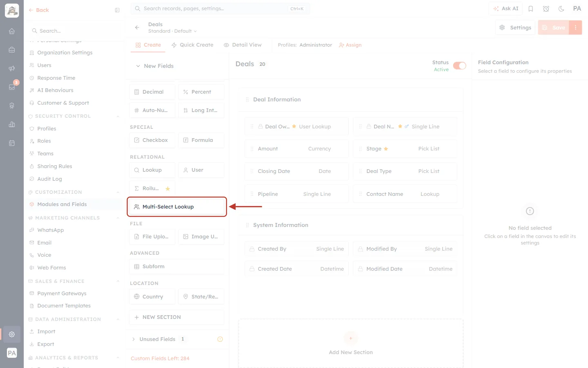Image resolution: width=588 pixels, height=368 pixels.
Task: Click the bar chart icon in the left rail
Action: coord(12,124)
